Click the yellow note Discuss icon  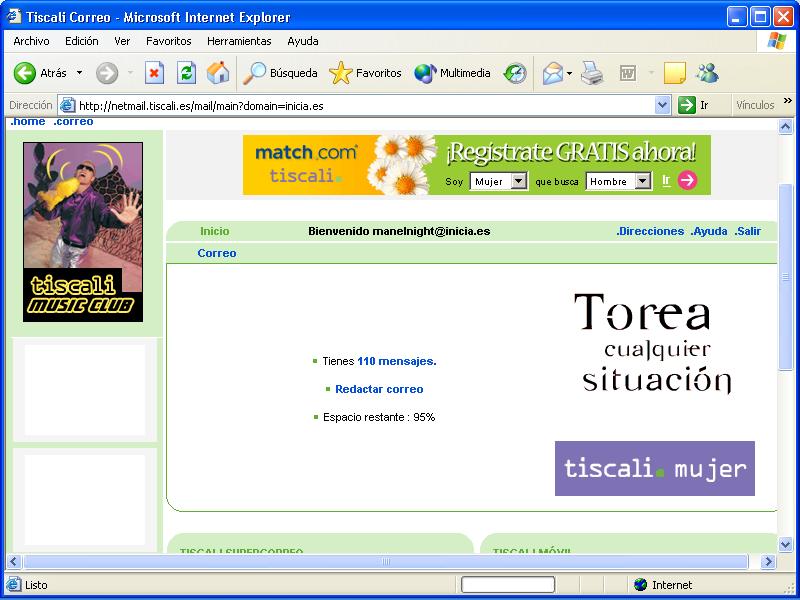pyautogui.click(x=674, y=73)
